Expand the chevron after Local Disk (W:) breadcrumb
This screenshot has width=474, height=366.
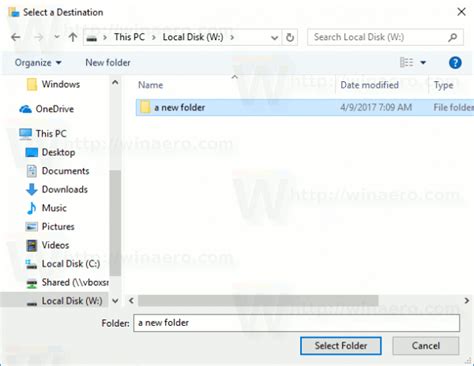[x=232, y=37]
